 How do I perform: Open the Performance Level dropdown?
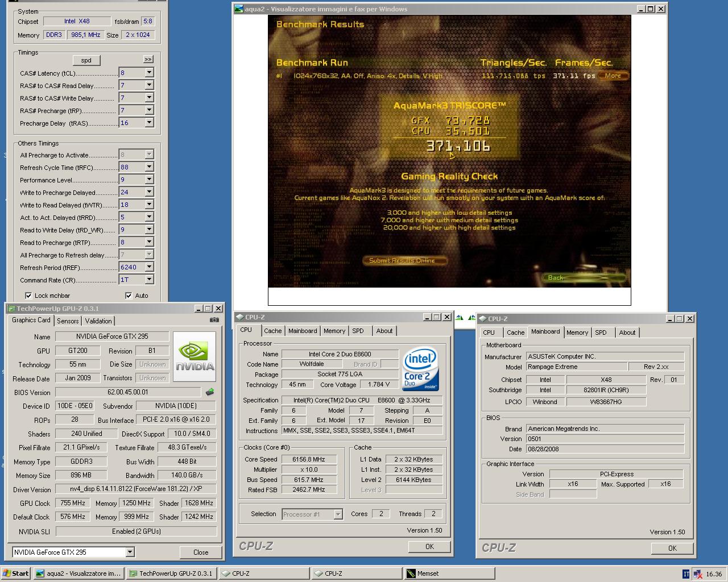(x=149, y=180)
